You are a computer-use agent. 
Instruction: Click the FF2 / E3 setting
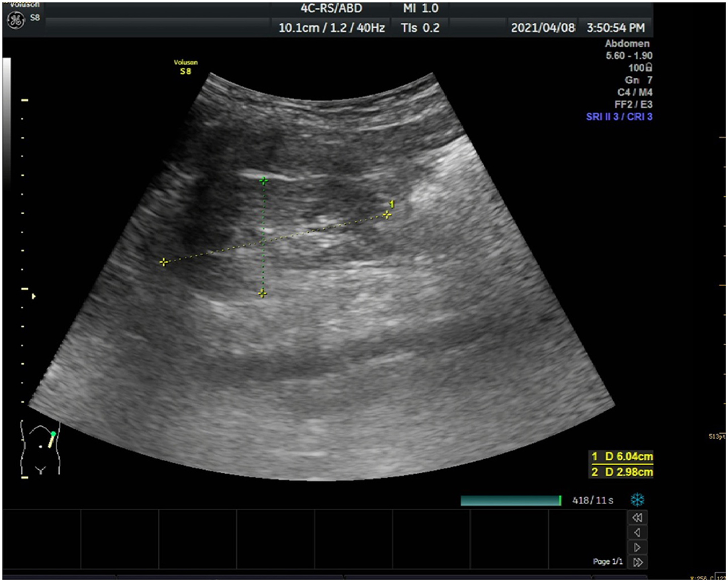point(634,105)
